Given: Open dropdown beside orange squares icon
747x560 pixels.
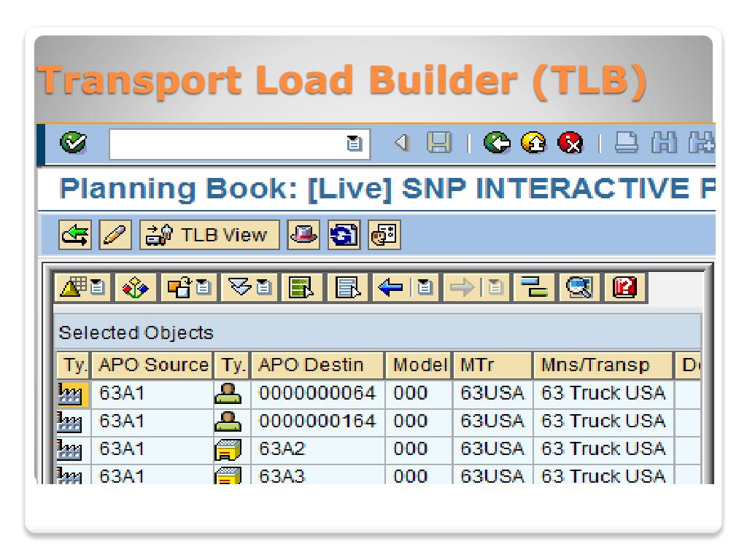Looking at the screenshot, I should coord(204,287).
